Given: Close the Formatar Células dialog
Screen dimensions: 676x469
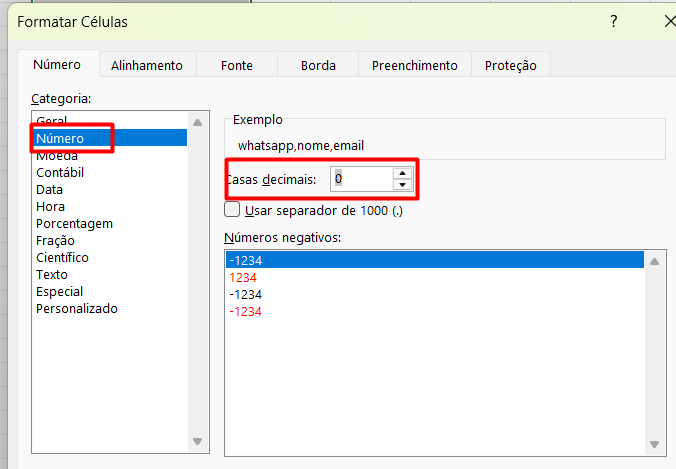Looking at the screenshot, I should pyautogui.click(x=667, y=21).
